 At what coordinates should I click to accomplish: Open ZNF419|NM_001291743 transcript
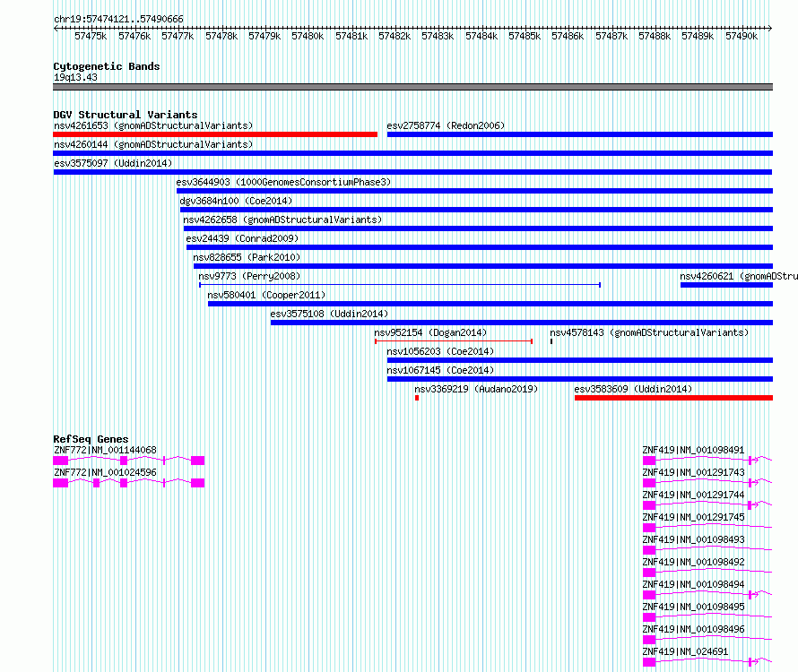693,472
